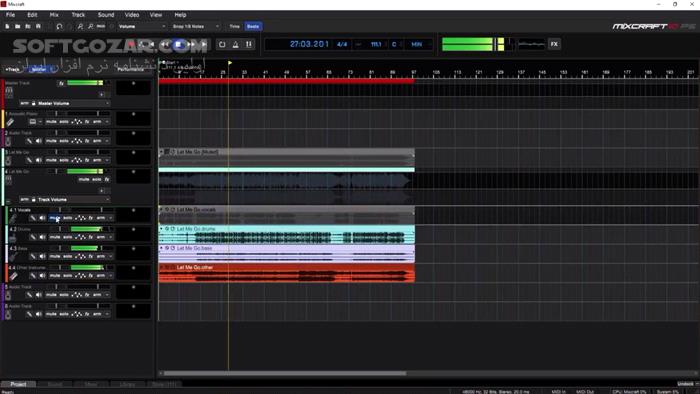
Task: Click the Undock button at bottom right
Action: click(x=686, y=384)
